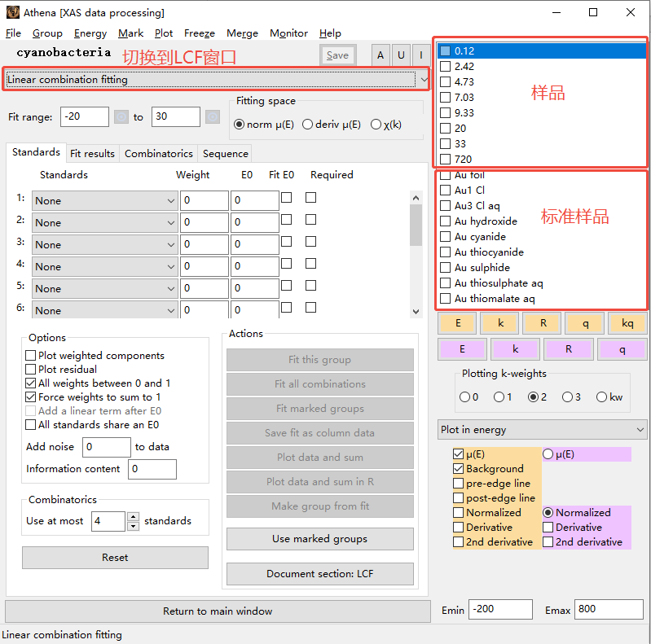Open the Plot in energy dropdown
Viewport: 651px width, 644px height.
point(542,430)
